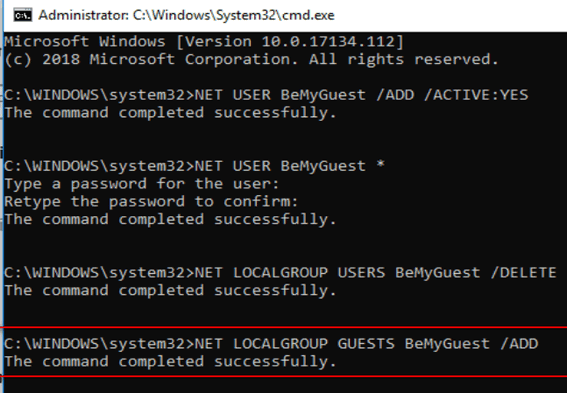This screenshot has height=393, width=567.
Task: Open the cmd.exe system menu icon
Action: [x=22, y=15]
